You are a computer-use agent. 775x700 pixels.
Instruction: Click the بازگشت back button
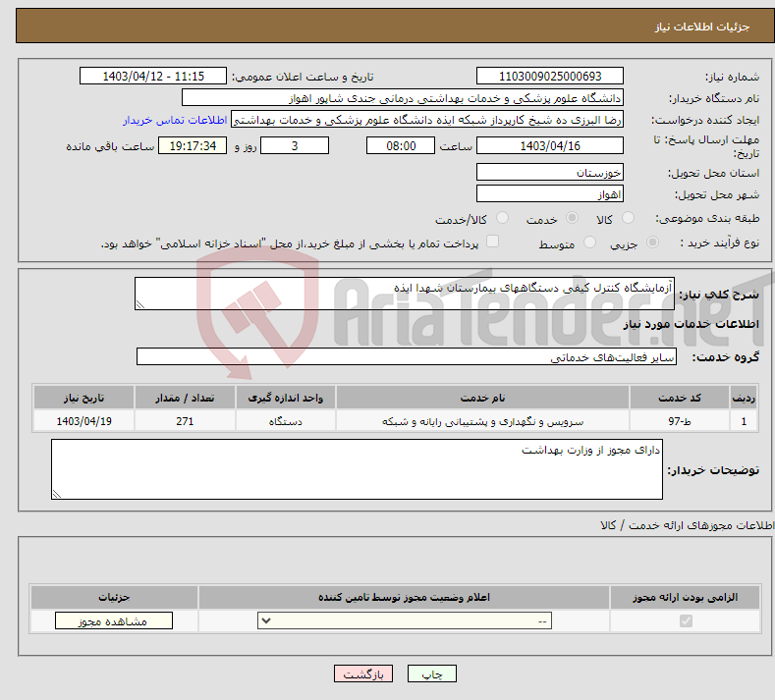point(363,673)
